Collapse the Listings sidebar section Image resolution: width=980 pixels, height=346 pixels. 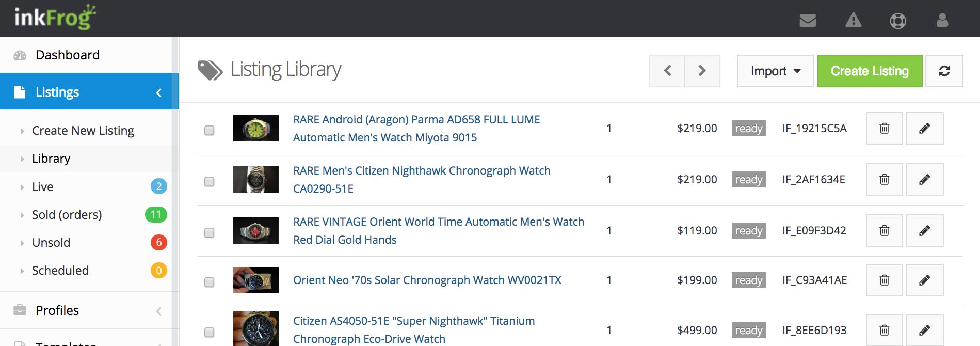158,92
